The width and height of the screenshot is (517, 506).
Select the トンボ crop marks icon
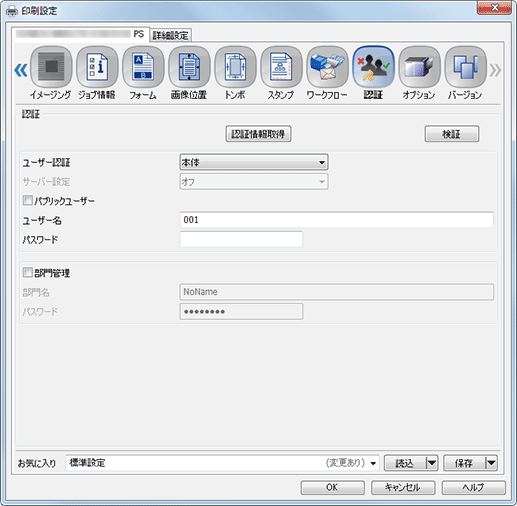tap(235, 67)
